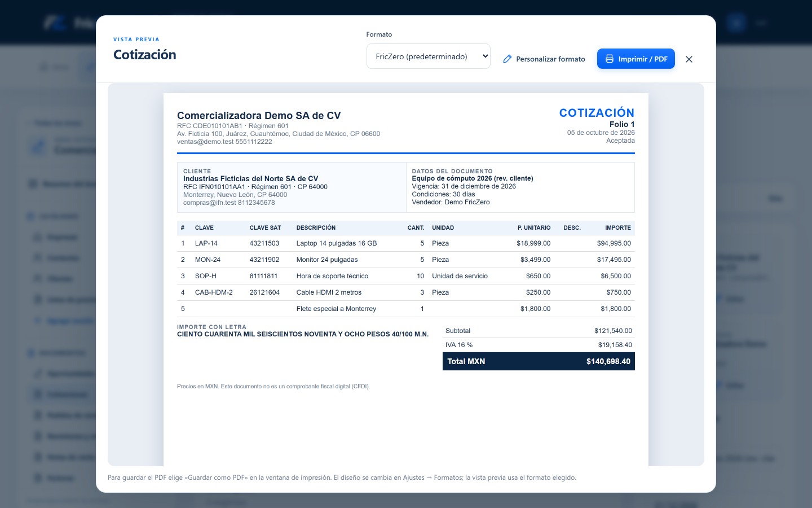Click SAT code 81111811
This screenshot has height=508, width=812.
[264, 276]
